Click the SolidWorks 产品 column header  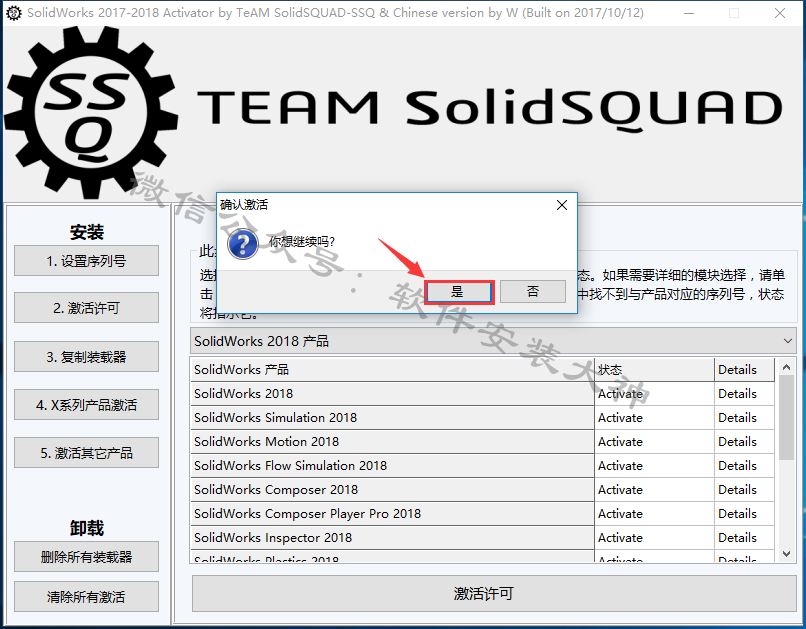click(x=392, y=369)
